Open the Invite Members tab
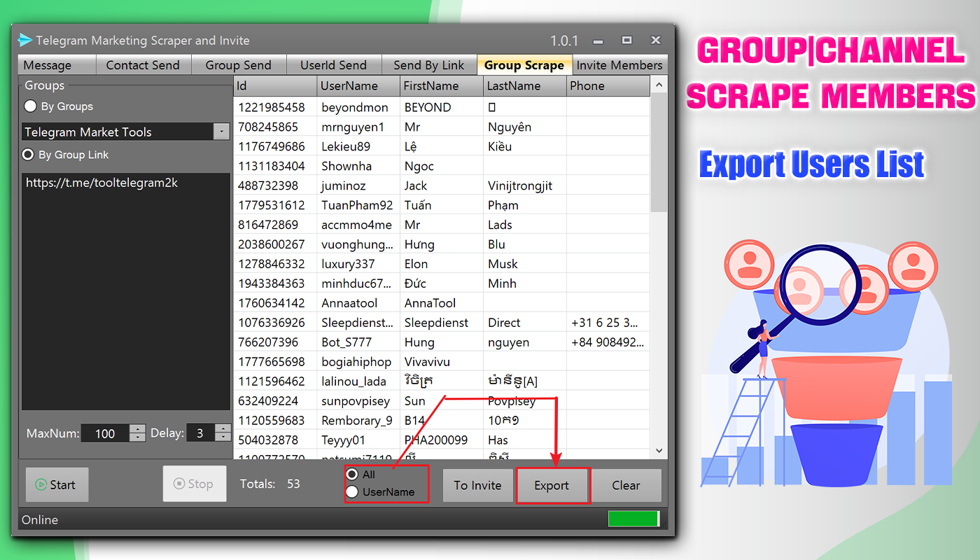 pyautogui.click(x=619, y=64)
